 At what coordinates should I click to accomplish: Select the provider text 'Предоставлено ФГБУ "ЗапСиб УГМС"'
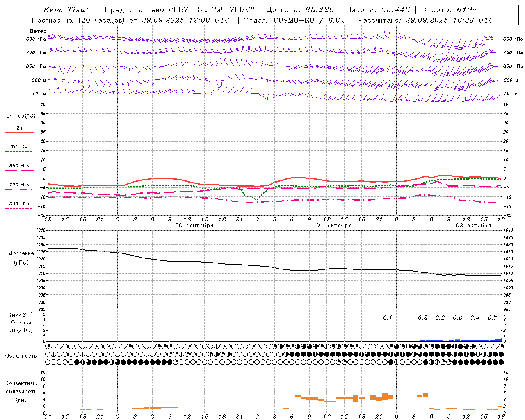tap(180, 10)
